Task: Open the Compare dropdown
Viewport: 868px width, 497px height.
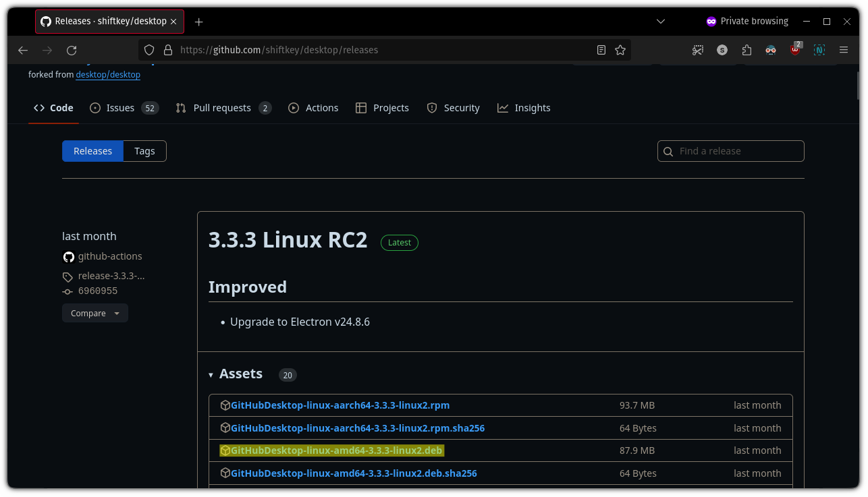Action: 94,313
